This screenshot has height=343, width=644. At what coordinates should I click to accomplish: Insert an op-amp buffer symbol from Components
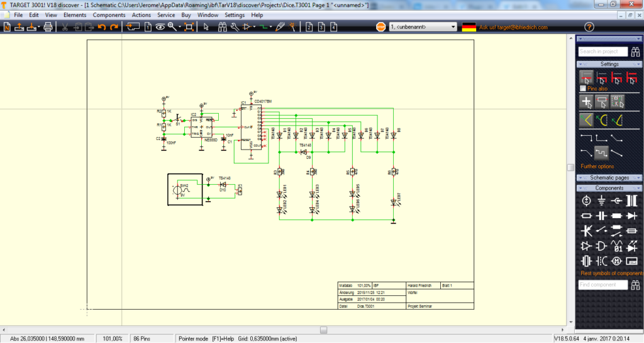click(x=586, y=246)
